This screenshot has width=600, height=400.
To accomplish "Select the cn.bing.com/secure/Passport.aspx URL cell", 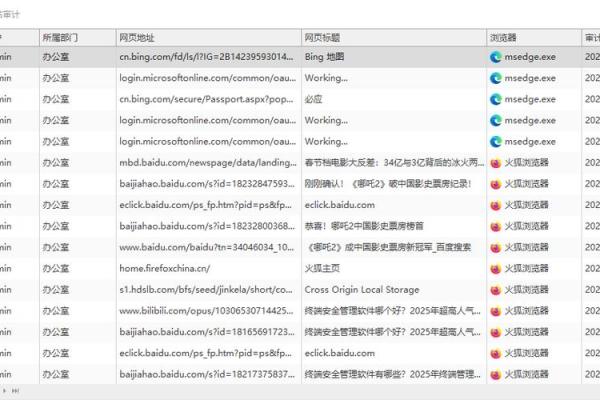I will 209,100.
